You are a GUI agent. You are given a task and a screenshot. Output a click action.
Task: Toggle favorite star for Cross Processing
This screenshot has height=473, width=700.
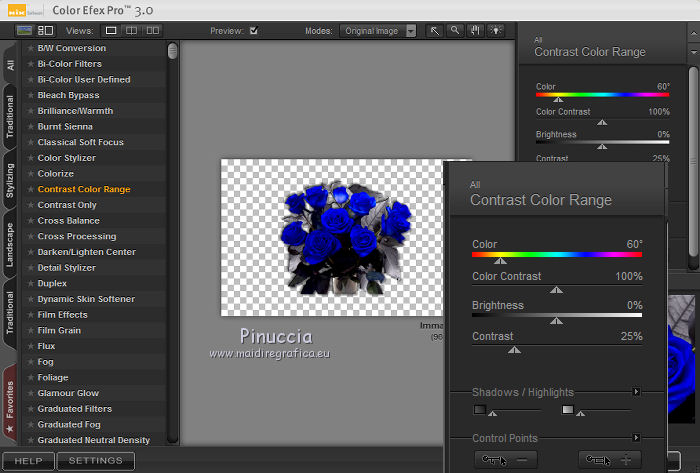click(x=30, y=236)
